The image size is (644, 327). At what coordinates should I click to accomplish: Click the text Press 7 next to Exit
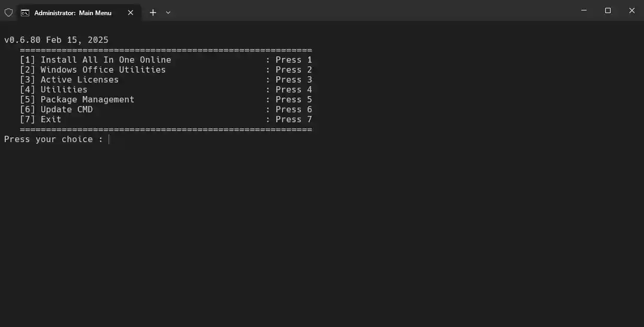point(294,119)
